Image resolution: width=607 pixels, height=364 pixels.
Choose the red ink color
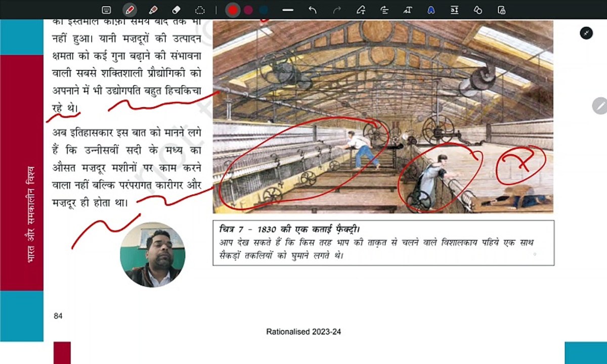coord(233,10)
